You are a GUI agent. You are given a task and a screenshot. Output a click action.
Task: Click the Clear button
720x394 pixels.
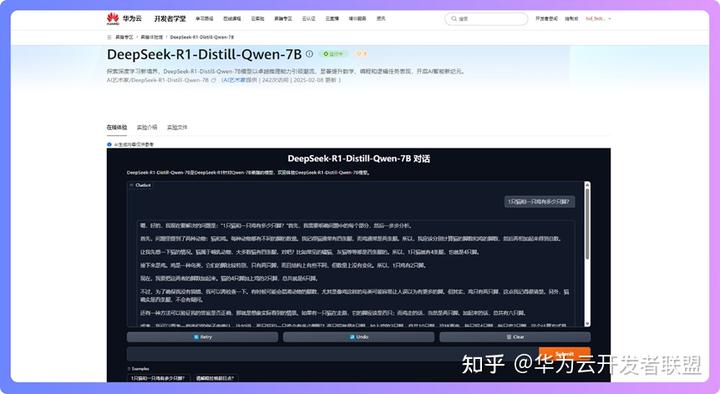(x=515, y=337)
